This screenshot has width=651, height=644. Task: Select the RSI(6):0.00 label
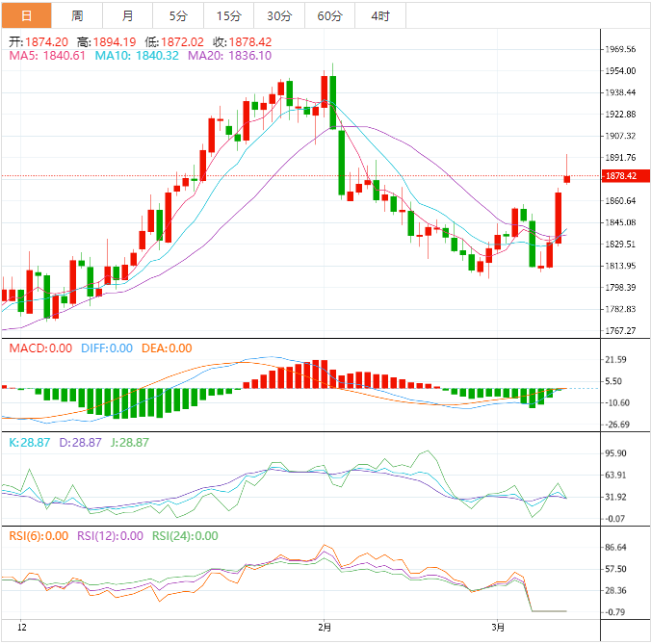[39, 536]
